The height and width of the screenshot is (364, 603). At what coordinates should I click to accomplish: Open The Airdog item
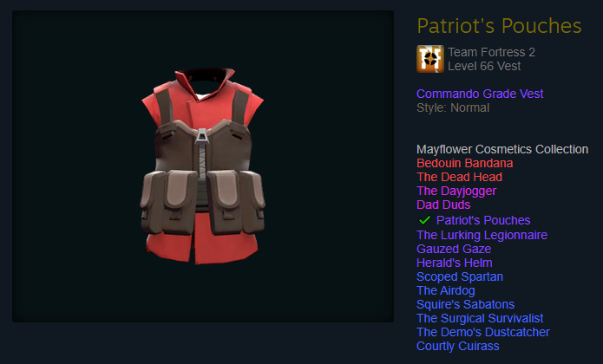(x=446, y=290)
